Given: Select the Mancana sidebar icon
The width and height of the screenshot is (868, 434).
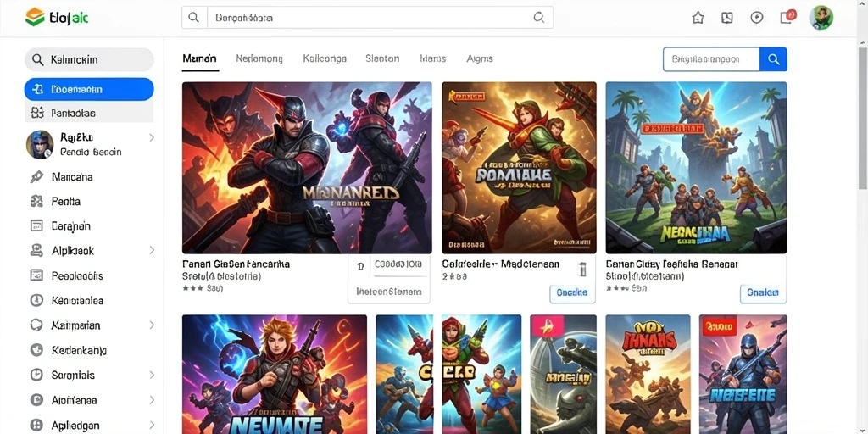Looking at the screenshot, I should tap(36, 177).
